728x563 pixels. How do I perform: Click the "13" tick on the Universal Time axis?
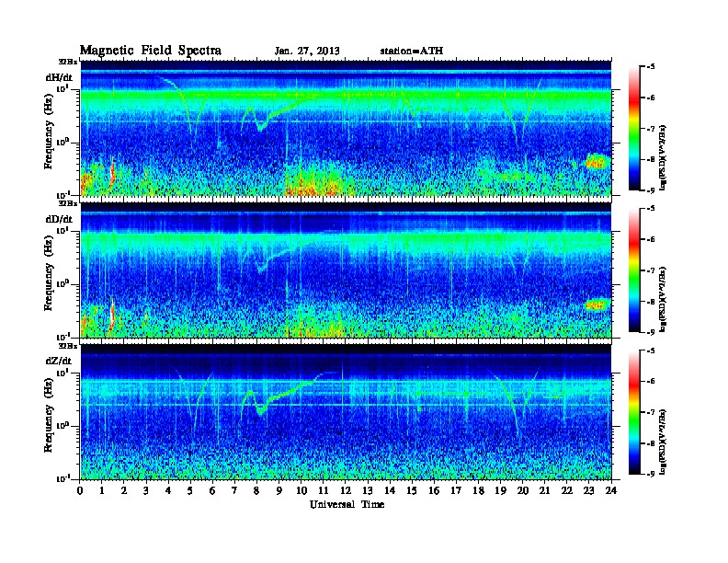pyautogui.click(x=368, y=490)
